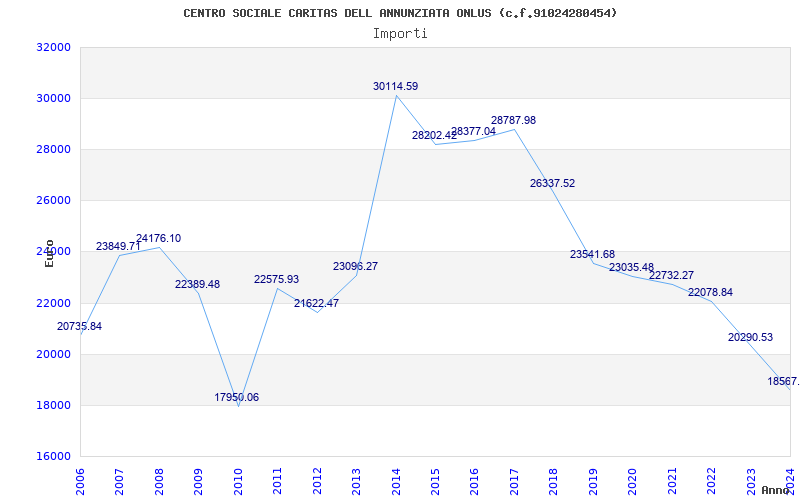Click y-axis tick 22000
Viewport: 800px width, 500px height.
coord(53,303)
